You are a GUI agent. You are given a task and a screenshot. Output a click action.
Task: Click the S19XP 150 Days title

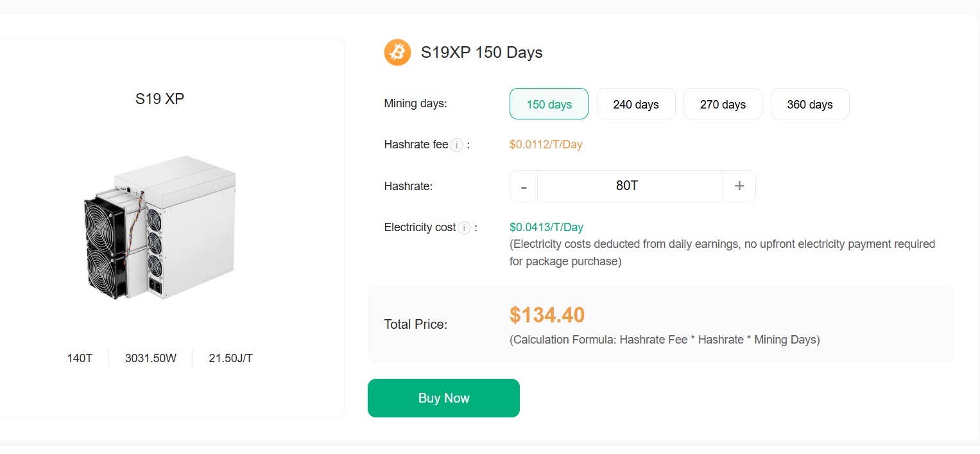481,53
